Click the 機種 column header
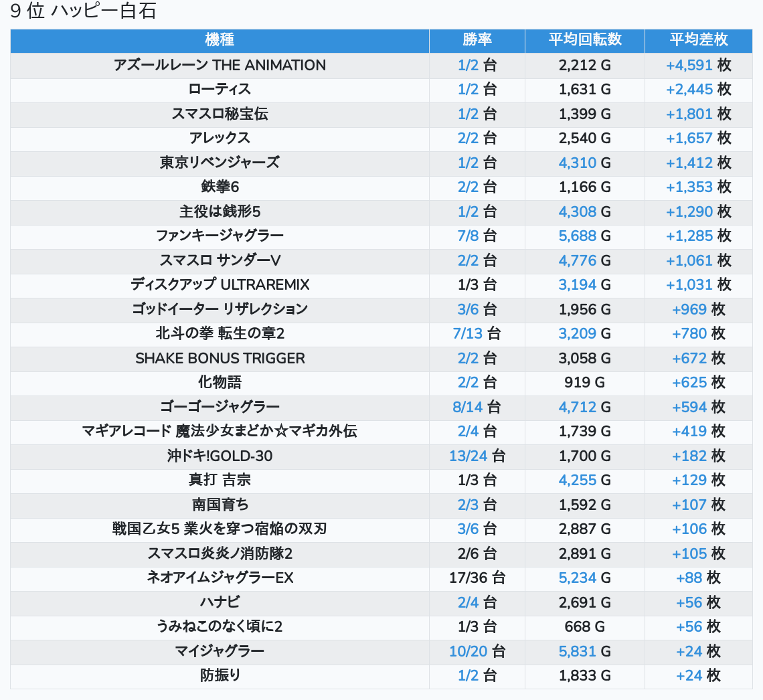This screenshot has width=763, height=700. pyautogui.click(x=220, y=39)
